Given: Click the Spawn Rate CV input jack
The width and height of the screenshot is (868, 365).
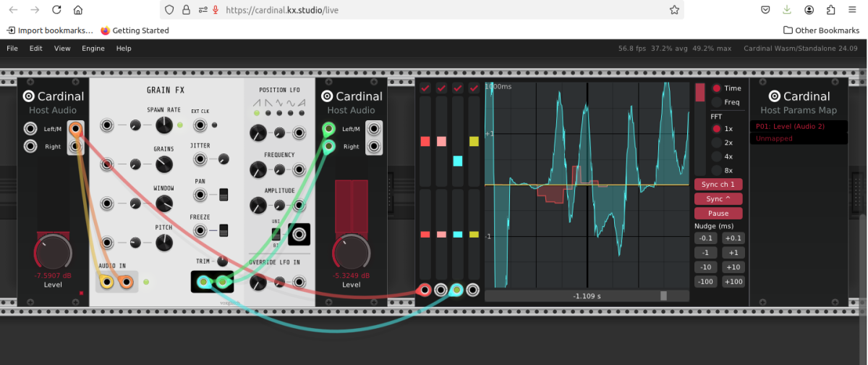Looking at the screenshot, I should pyautogui.click(x=108, y=125).
